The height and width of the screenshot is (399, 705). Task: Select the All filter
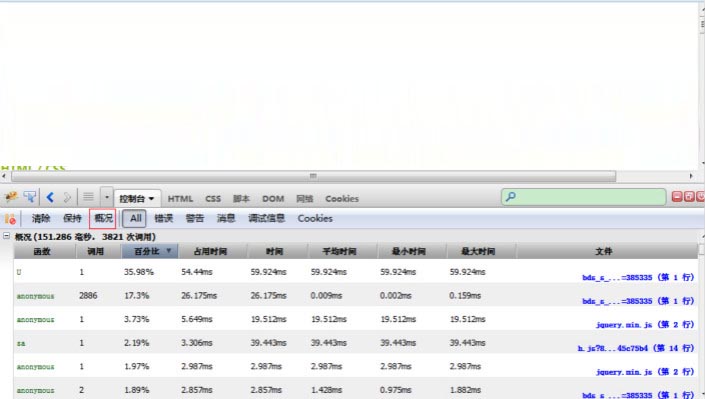tap(135, 219)
